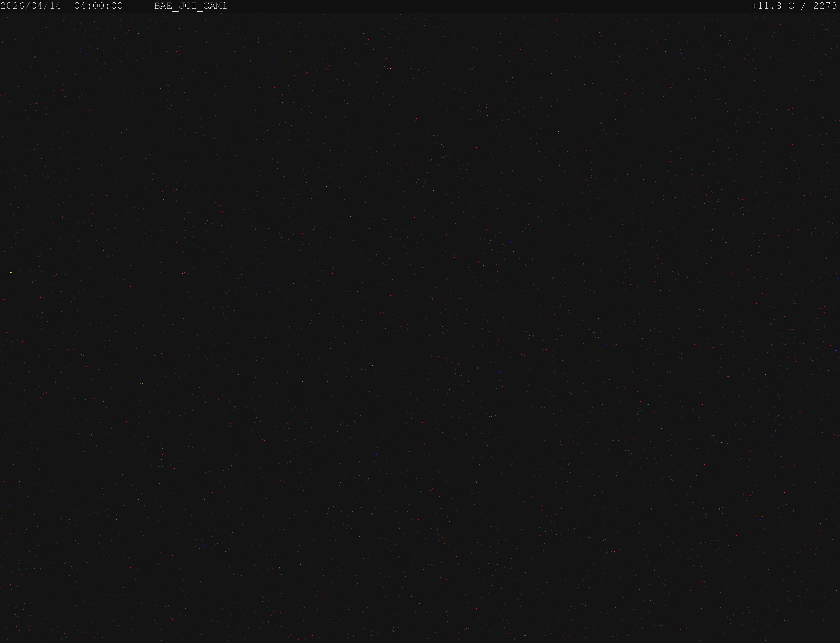Click the BAE prefix of the camera name
The width and height of the screenshot is (840, 643).
(163, 6)
